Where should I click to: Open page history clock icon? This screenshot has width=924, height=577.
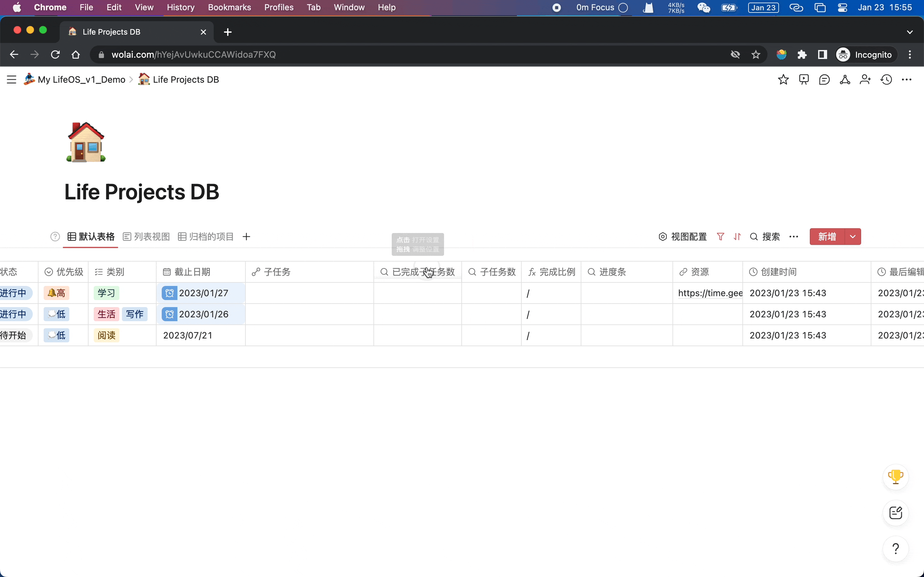tap(886, 79)
